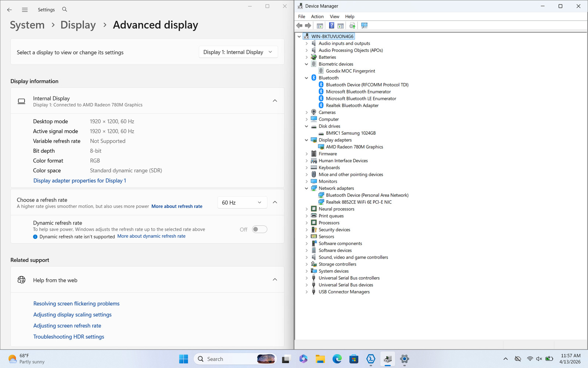Image resolution: width=588 pixels, height=368 pixels.
Task: Open the Action menu in Device Manager
Action: (317, 17)
